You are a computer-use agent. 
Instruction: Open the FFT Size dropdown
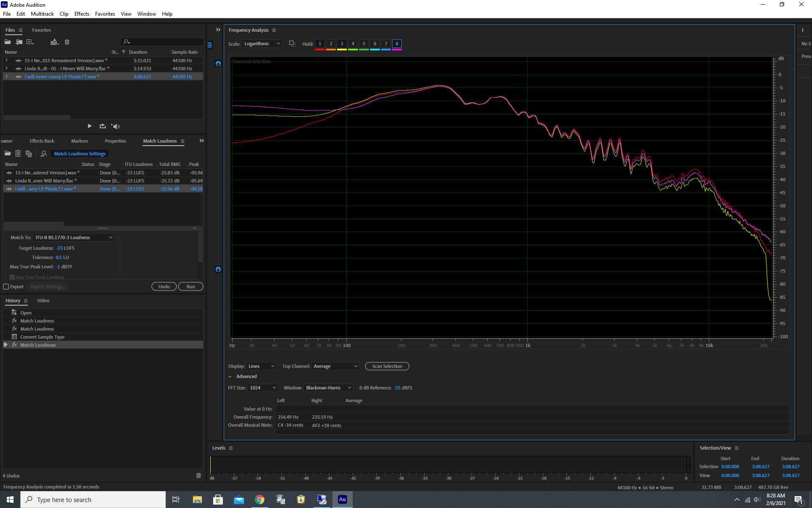click(x=262, y=388)
